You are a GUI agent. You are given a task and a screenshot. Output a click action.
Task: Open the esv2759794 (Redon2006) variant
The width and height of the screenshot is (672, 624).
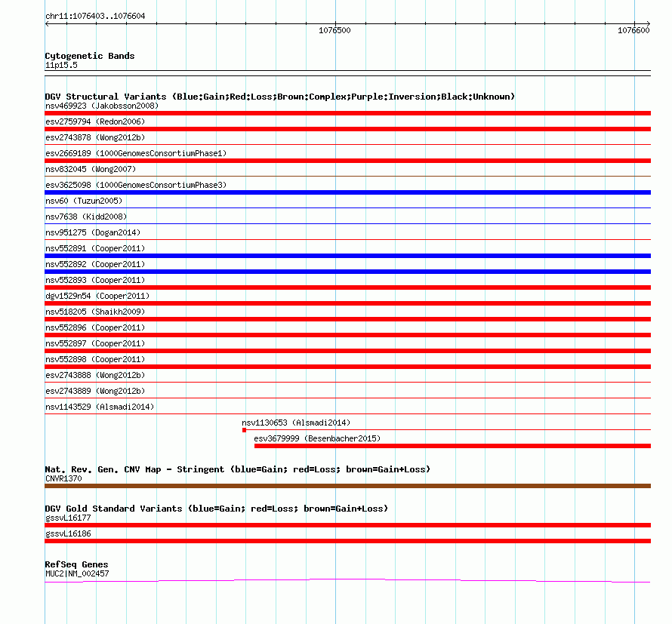click(x=95, y=121)
